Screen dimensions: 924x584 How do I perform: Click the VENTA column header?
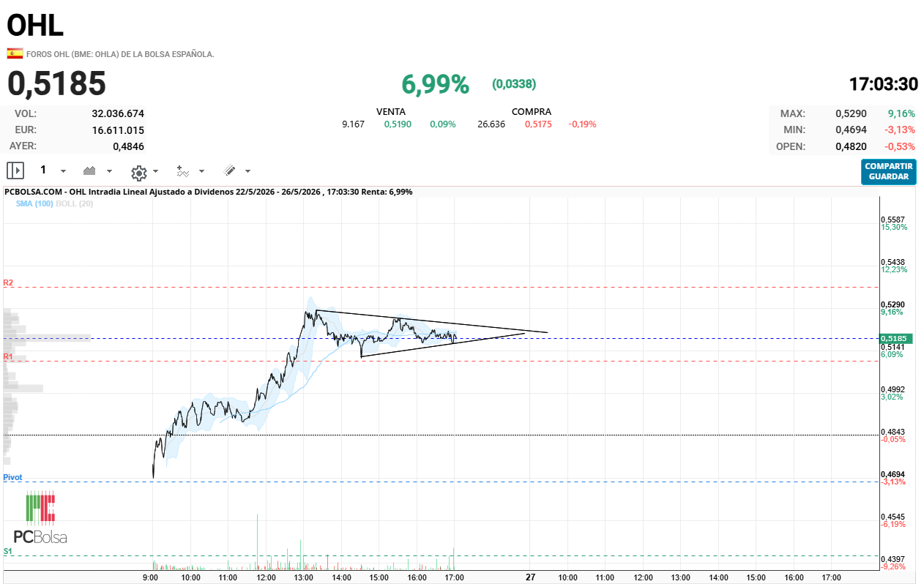click(x=391, y=111)
